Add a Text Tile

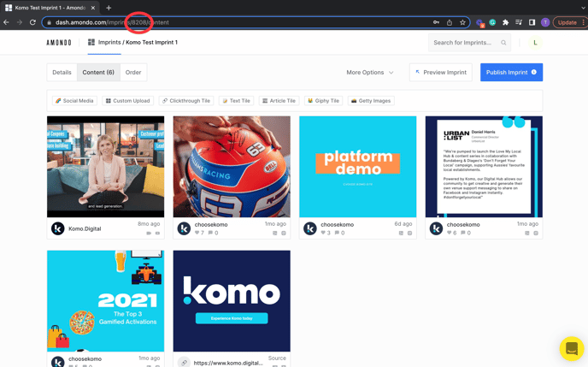pos(236,101)
